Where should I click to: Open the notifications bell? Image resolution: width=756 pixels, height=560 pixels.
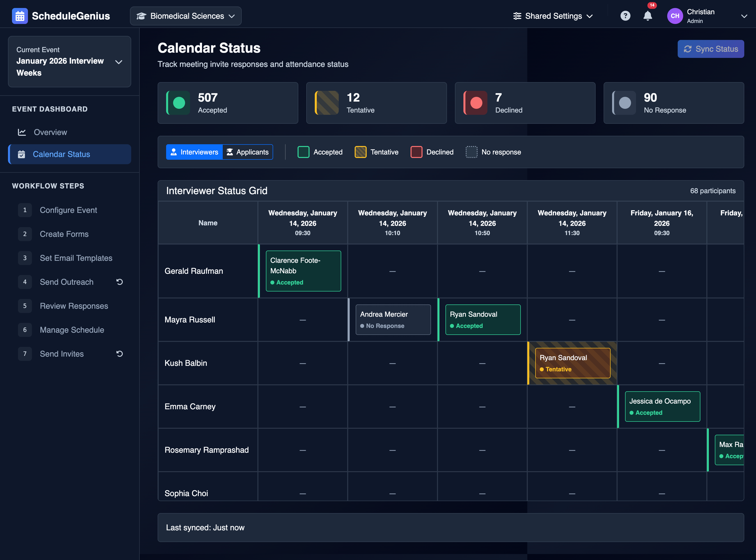pos(648,15)
